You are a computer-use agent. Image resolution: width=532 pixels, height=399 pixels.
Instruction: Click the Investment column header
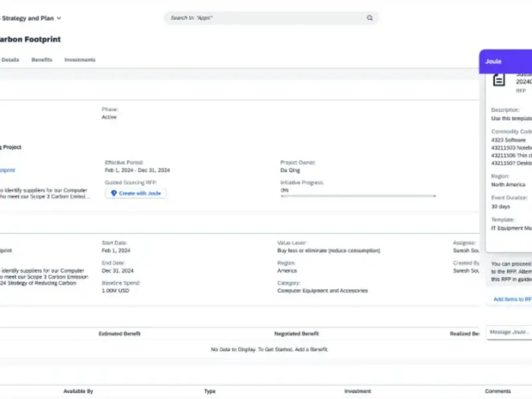[x=358, y=391]
